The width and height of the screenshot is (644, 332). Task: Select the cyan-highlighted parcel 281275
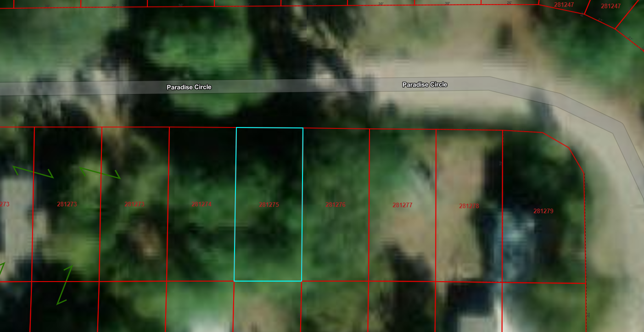point(269,205)
